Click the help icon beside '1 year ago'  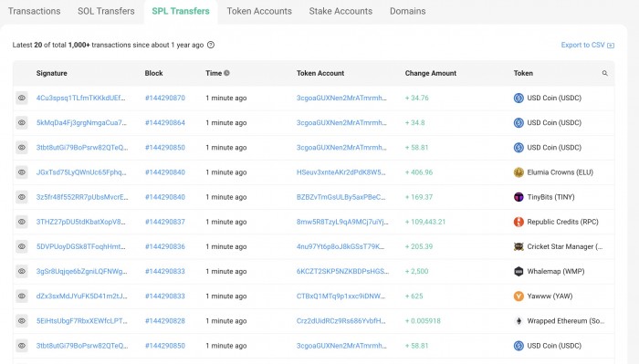point(211,45)
